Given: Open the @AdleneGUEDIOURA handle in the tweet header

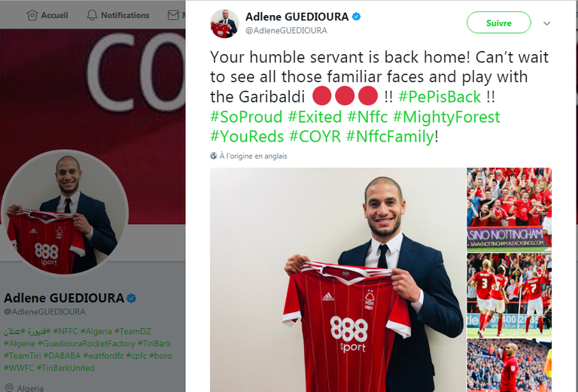Looking at the screenshot, I should 287,31.
